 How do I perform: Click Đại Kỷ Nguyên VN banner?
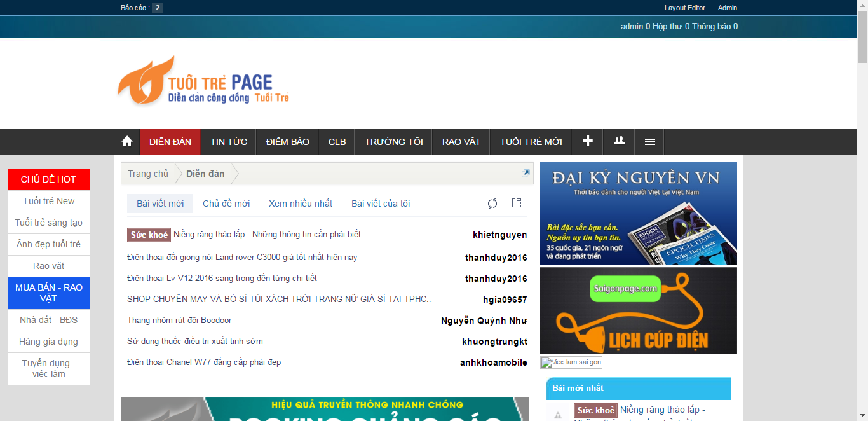tap(639, 214)
